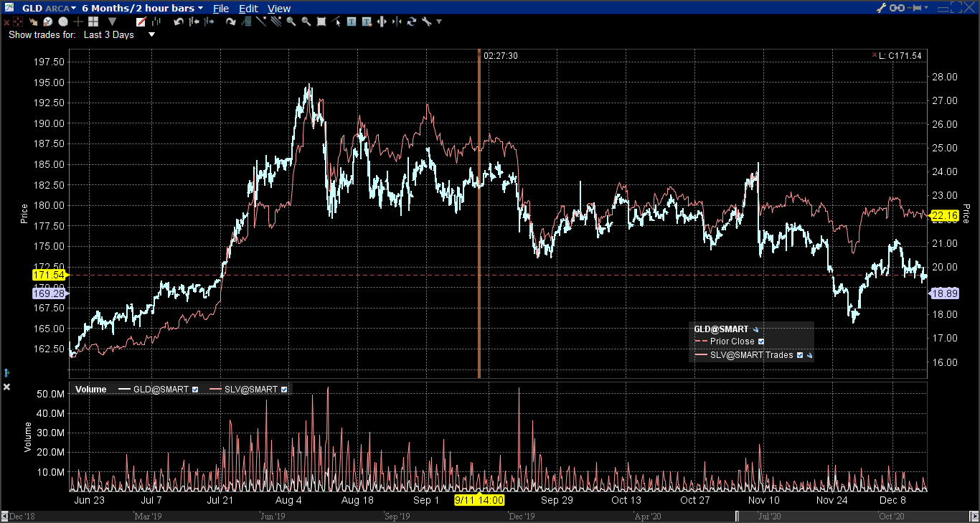Click right arrow of timeline scrollbar

point(976,516)
